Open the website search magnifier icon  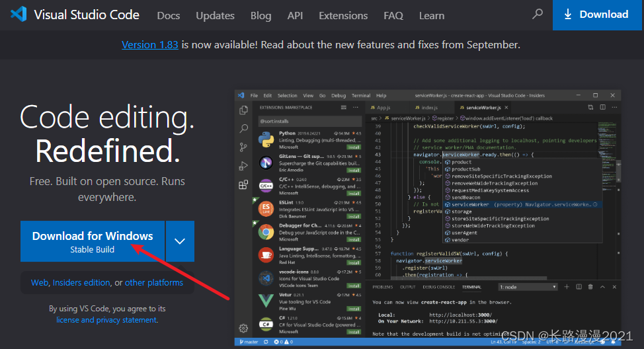click(537, 15)
